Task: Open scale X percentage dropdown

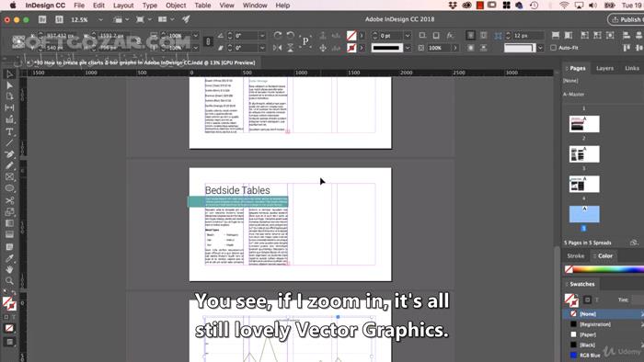Action: coord(196,36)
